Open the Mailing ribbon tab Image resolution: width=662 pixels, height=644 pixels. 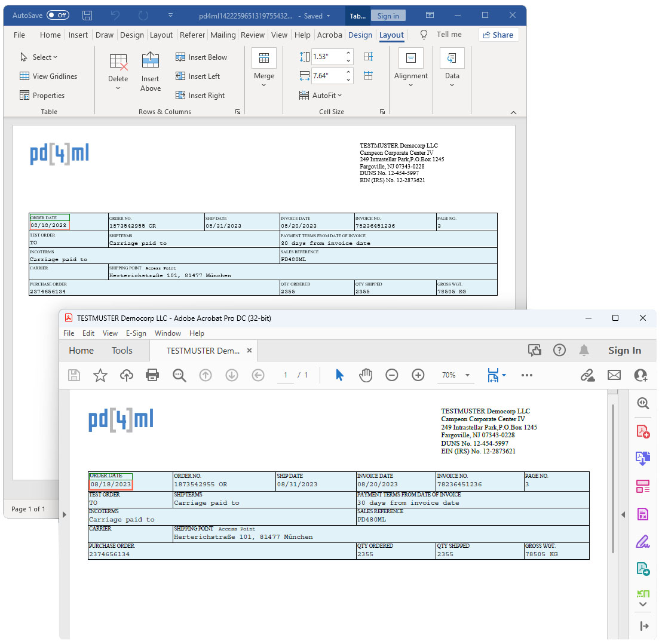223,35
